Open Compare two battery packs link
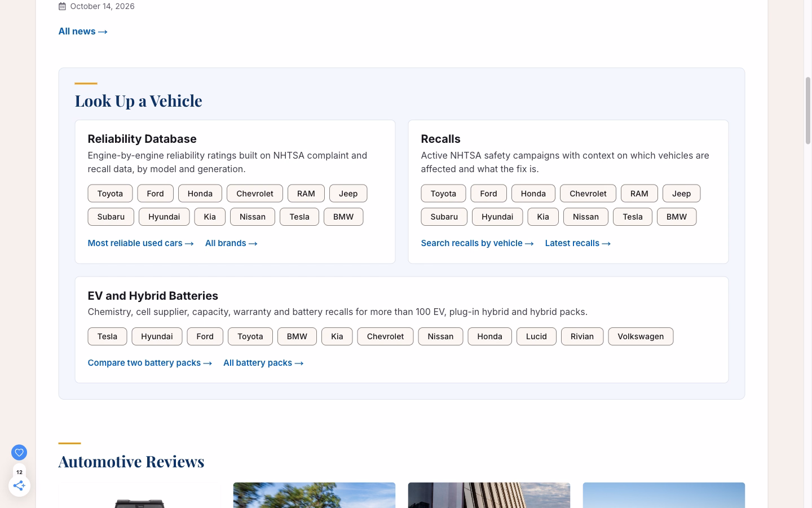 [149, 363]
